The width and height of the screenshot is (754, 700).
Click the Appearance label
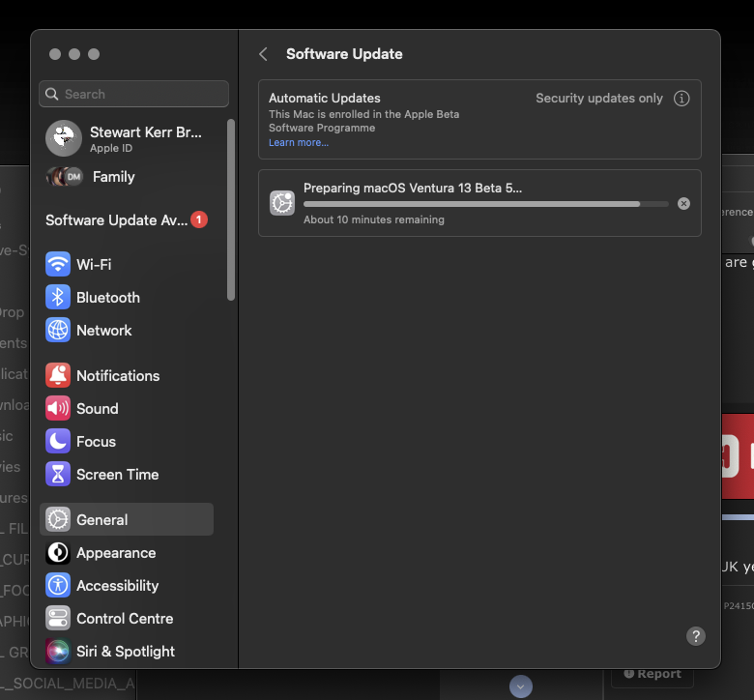116,553
